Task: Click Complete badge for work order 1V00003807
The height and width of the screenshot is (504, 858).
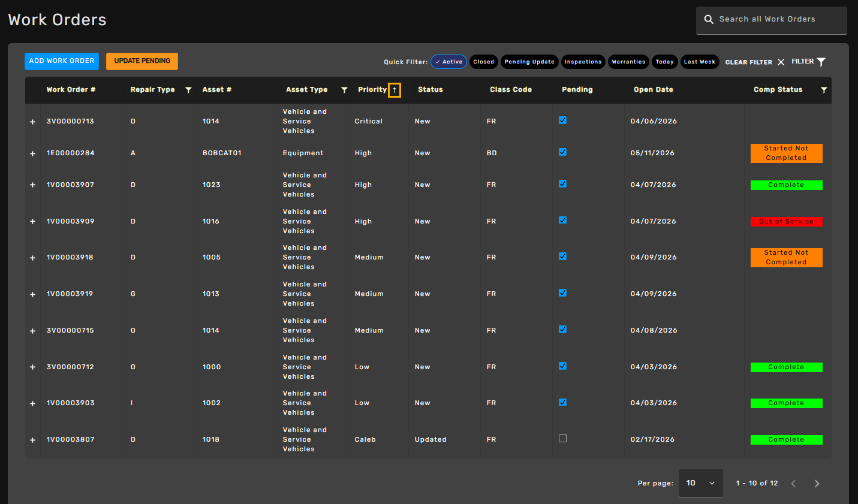Action: 787,440
